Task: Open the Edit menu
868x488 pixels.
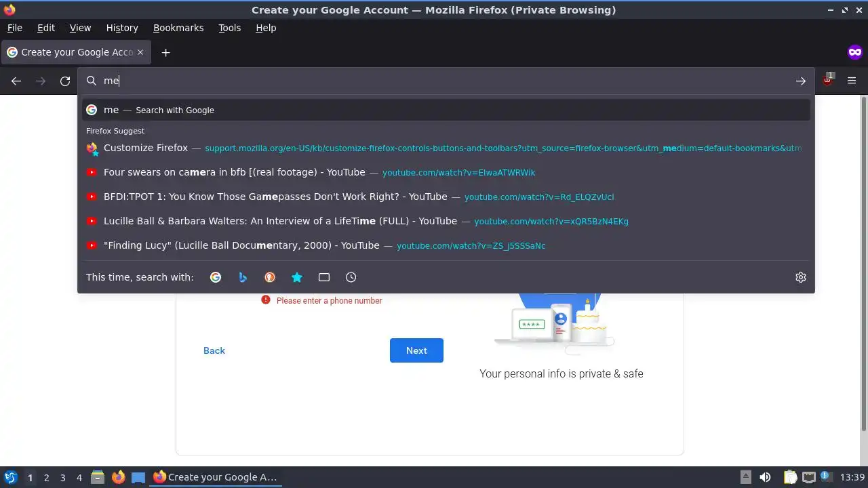Action: tap(46, 28)
